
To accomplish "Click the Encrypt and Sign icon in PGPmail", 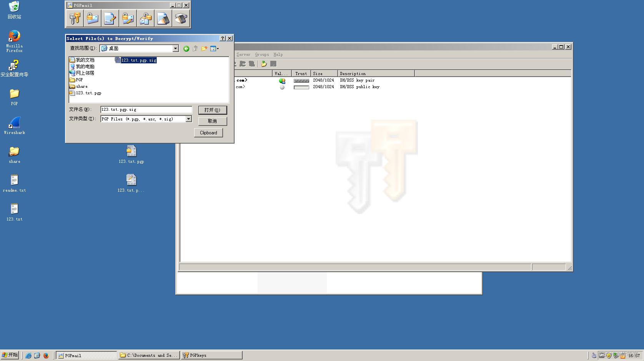I will coord(128,18).
